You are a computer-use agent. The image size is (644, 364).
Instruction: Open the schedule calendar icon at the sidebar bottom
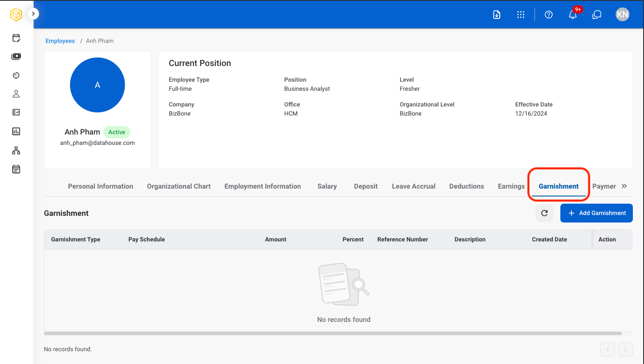pyautogui.click(x=16, y=169)
